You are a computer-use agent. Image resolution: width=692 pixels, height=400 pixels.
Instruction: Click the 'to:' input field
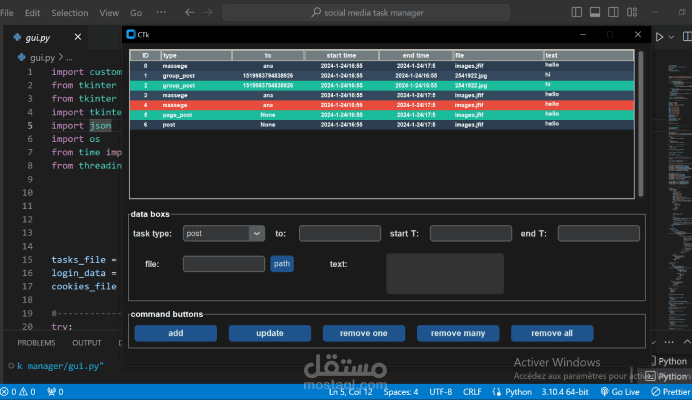[340, 234]
